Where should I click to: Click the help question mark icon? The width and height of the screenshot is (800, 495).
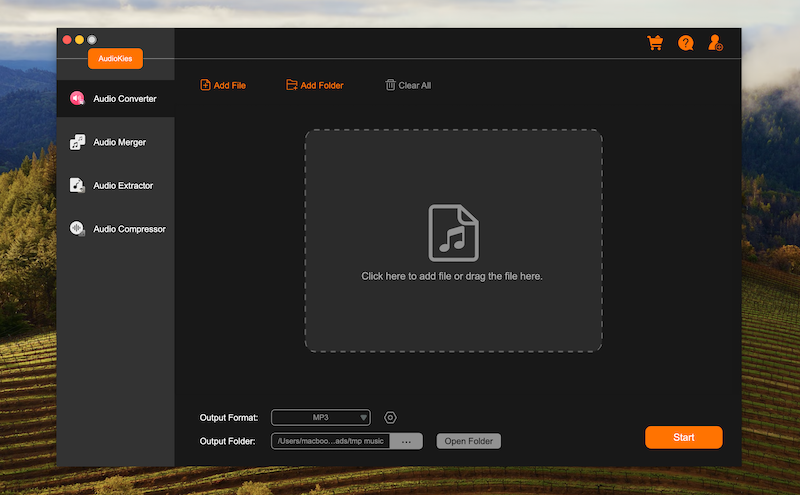point(685,43)
